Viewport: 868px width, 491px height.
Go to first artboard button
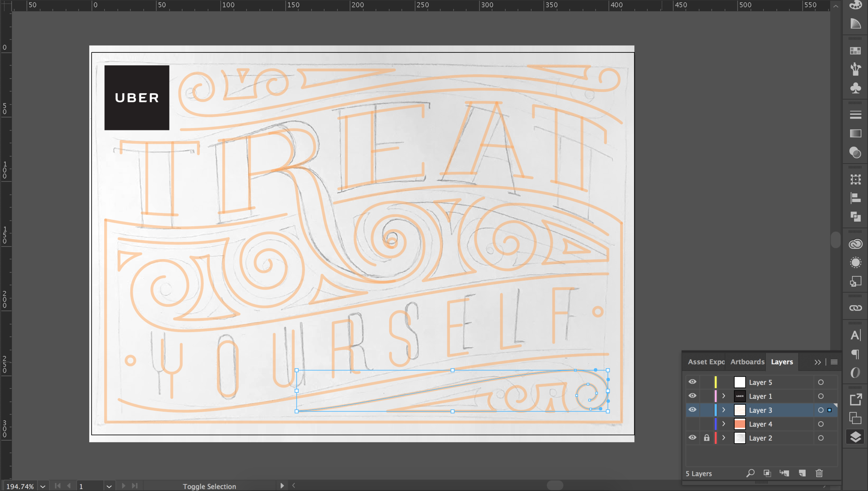tap(58, 486)
